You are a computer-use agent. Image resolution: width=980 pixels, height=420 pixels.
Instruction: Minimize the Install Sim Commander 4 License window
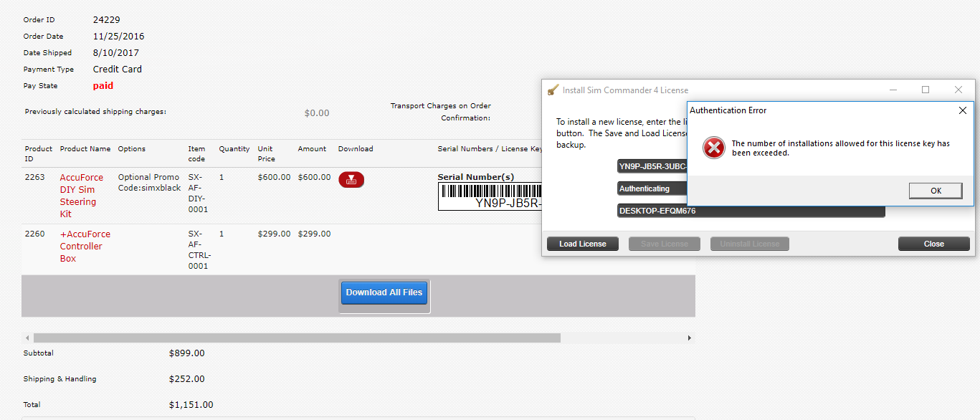click(x=893, y=90)
